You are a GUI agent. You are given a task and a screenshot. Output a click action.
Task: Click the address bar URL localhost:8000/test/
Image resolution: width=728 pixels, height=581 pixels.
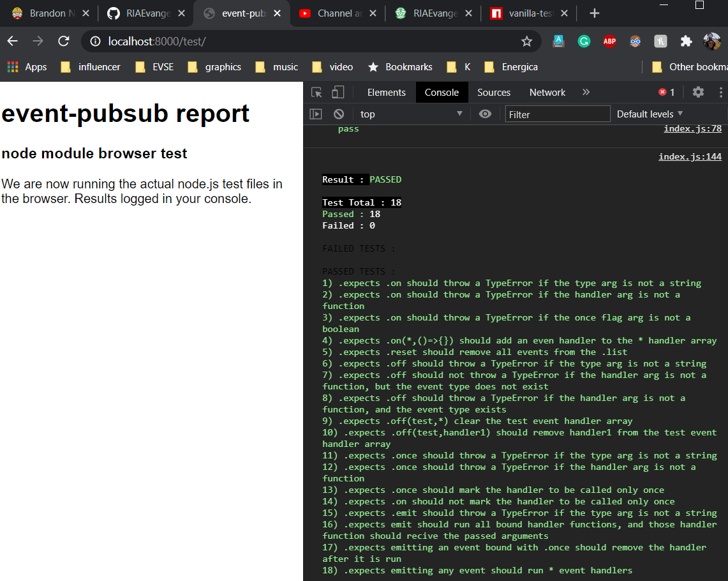pos(157,41)
